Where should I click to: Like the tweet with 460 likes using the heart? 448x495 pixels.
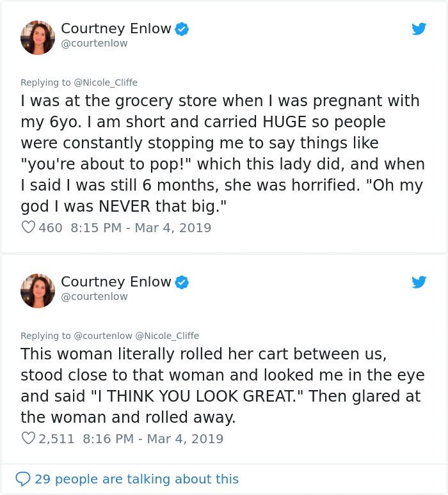pos(28,228)
